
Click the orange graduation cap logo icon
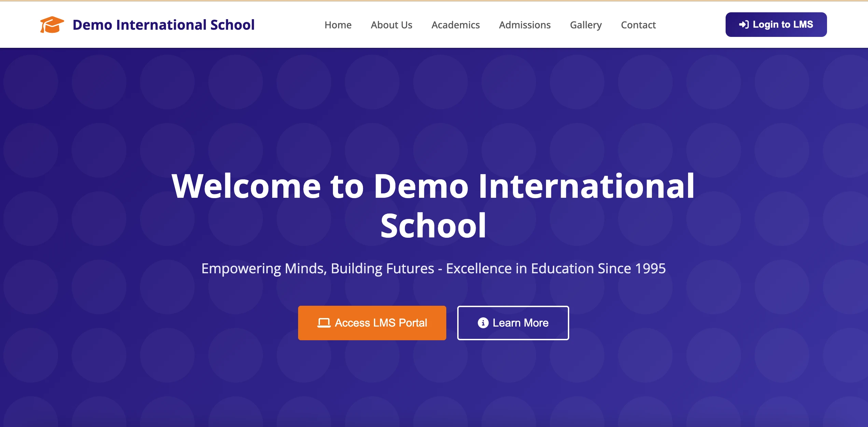pos(52,24)
